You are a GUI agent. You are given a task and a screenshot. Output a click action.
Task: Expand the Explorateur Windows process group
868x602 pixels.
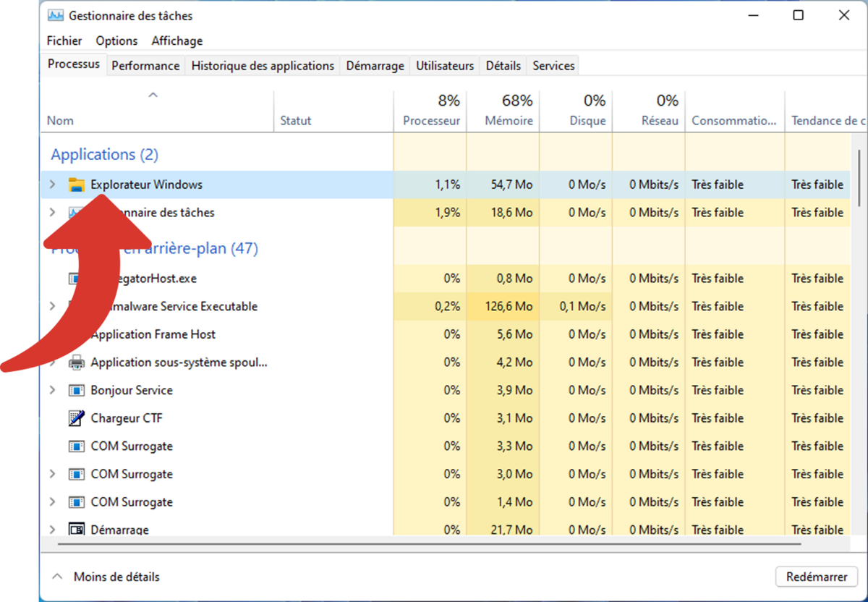tap(52, 185)
